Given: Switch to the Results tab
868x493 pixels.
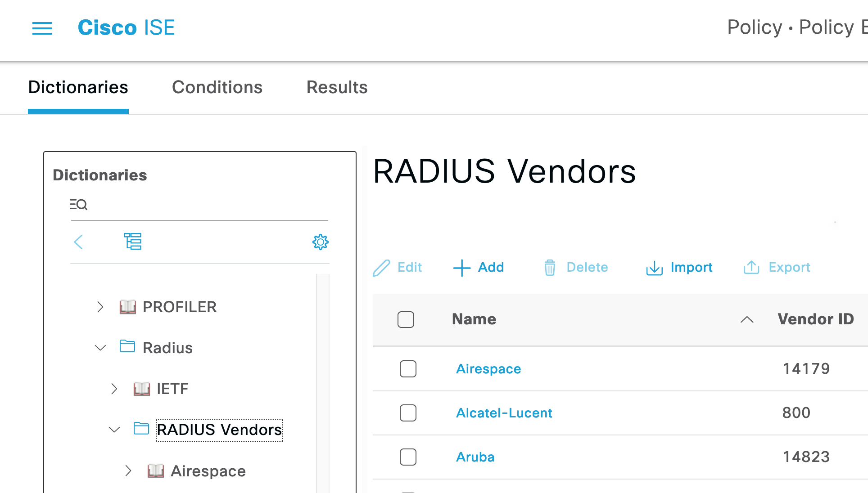Looking at the screenshot, I should coord(337,87).
